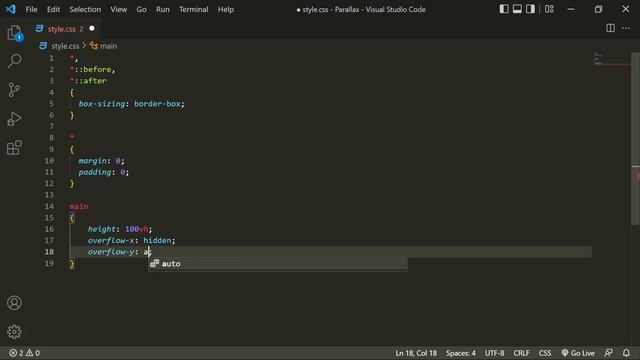Open the notifications bell
640x360 pixels.
coord(626,353)
